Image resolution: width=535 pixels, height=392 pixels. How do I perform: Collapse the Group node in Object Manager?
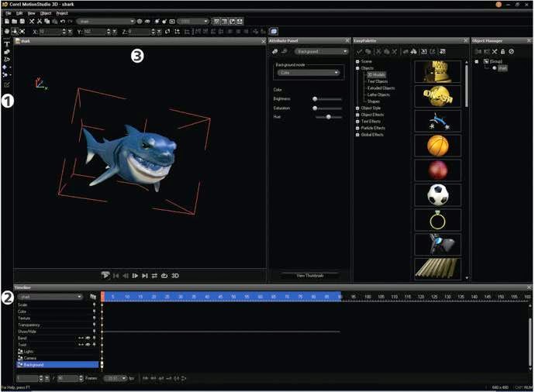[x=477, y=62]
